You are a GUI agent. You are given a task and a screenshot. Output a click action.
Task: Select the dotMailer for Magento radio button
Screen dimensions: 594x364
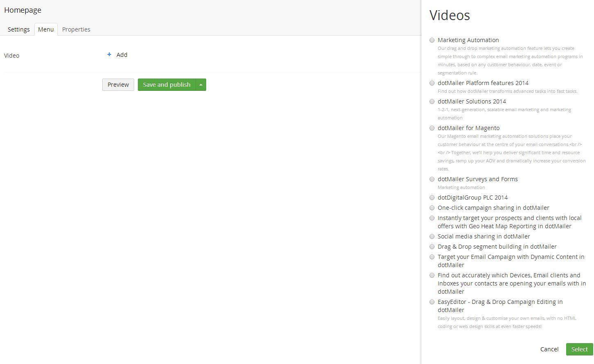coord(432,128)
